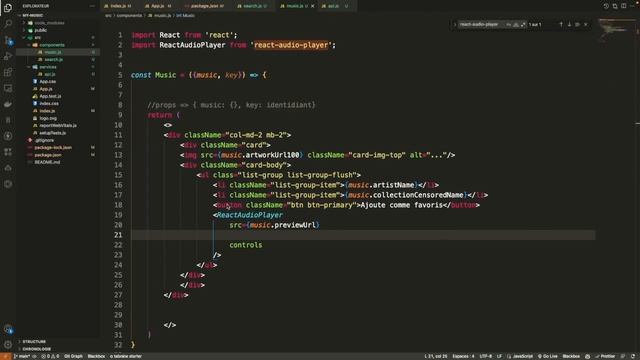Switch to the search.js tab

(253, 6)
